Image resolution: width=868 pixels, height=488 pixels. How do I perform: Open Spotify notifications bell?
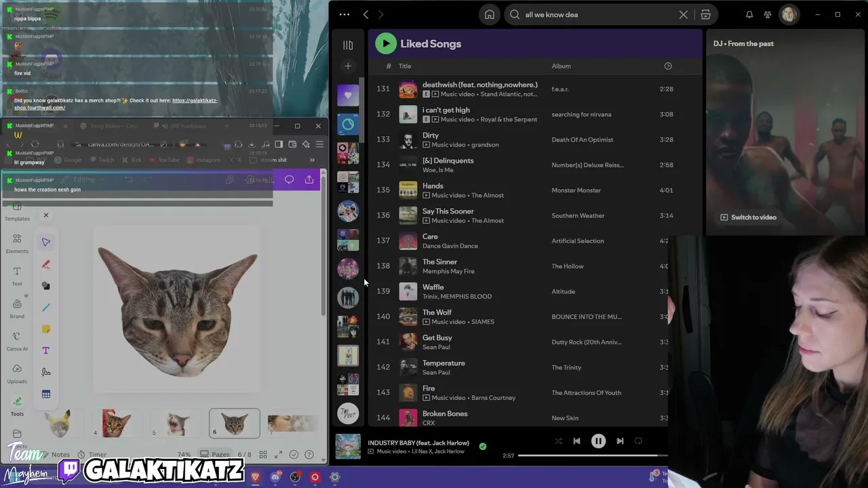coord(749,14)
